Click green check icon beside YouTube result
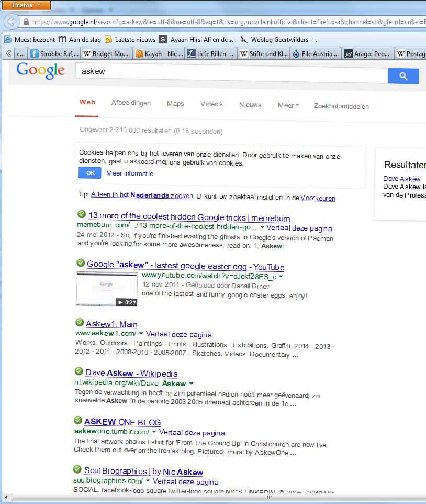 tap(81, 262)
